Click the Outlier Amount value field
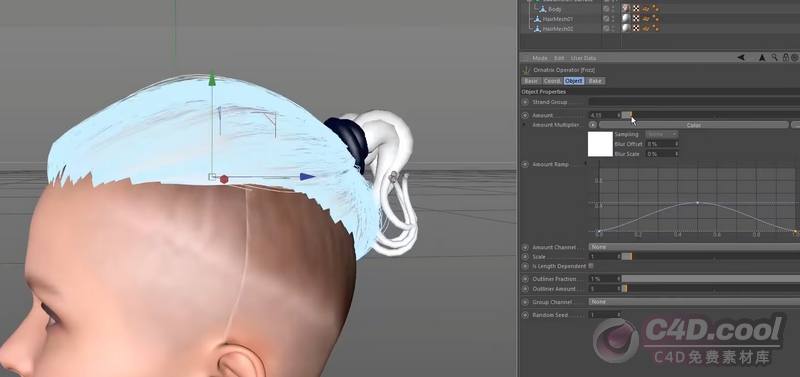 (x=605, y=289)
